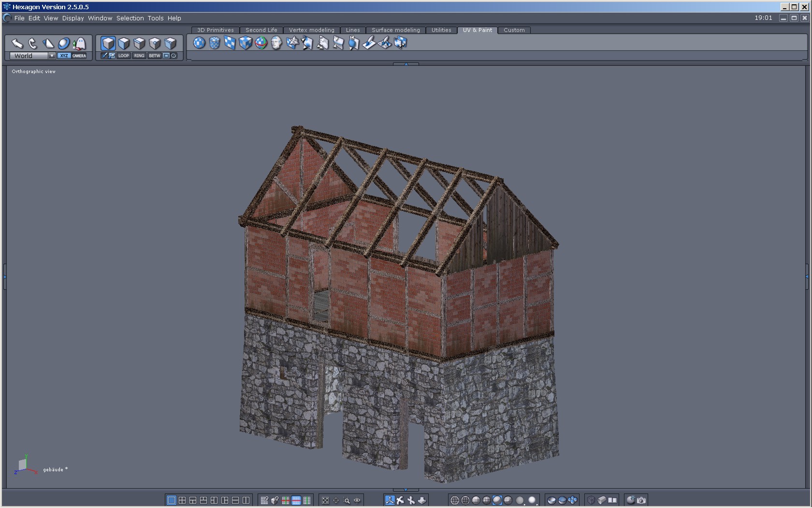Screen dimensions: 812x508
Task: Toggle XYZ axis mode
Action: pos(64,56)
